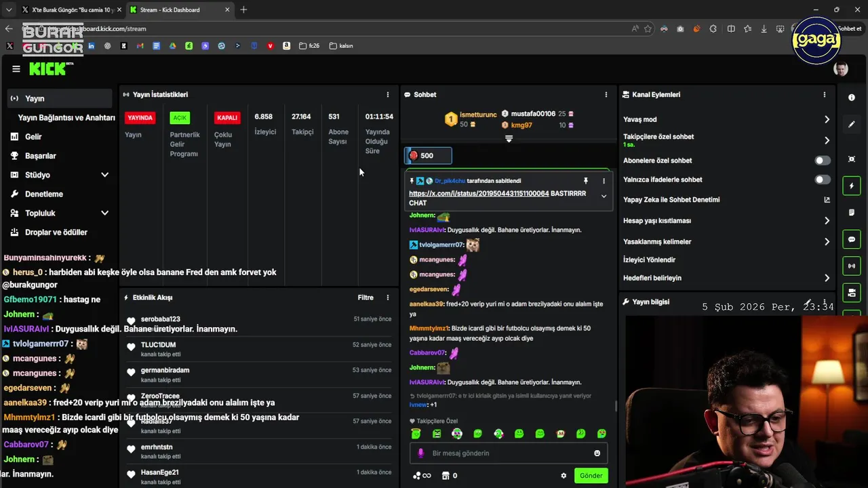Open Hesap yaşı kısıtlaması arrow
This screenshot has width=868, height=488.
click(827, 221)
